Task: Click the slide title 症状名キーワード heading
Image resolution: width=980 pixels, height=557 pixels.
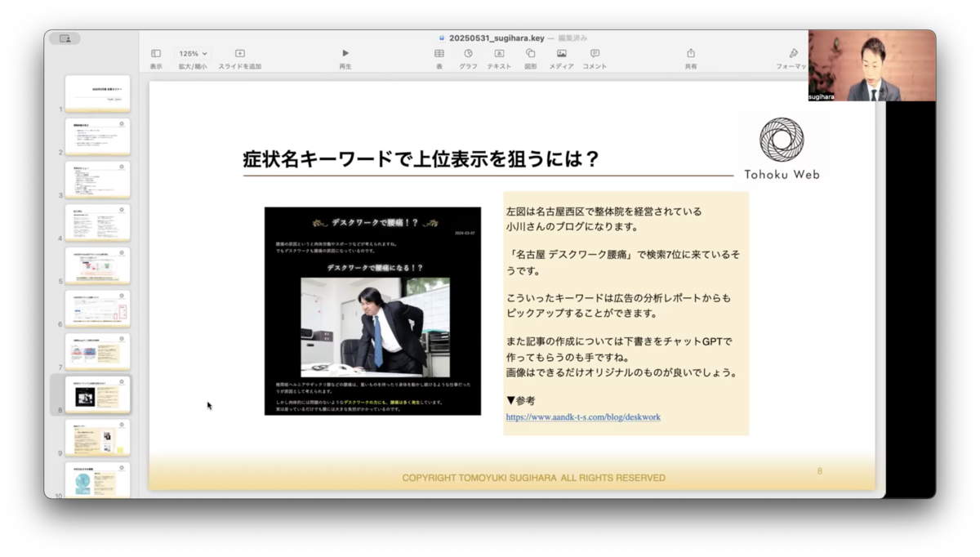Action: tap(421, 159)
